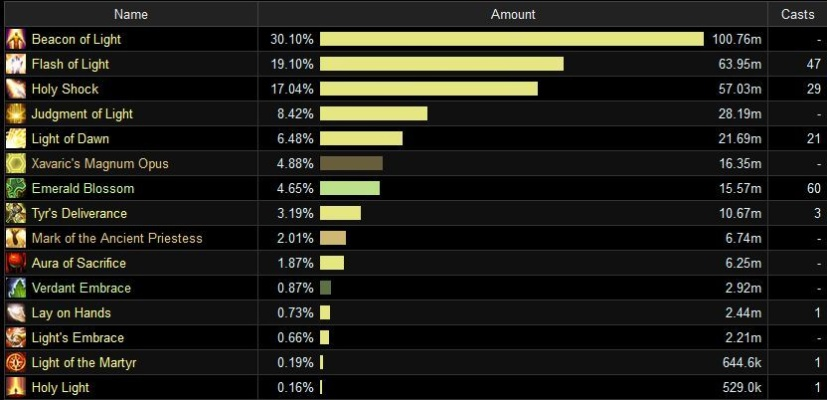
Task: Sort table by Casts column header
Action: point(797,14)
